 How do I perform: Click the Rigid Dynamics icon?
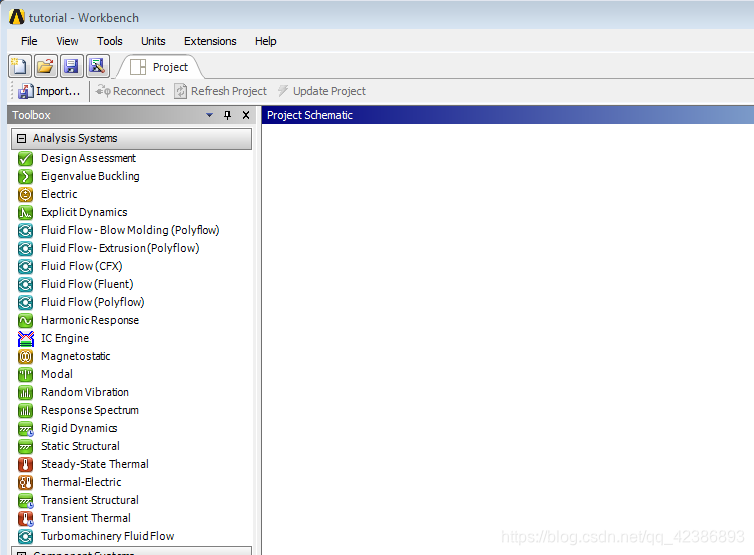coord(25,429)
